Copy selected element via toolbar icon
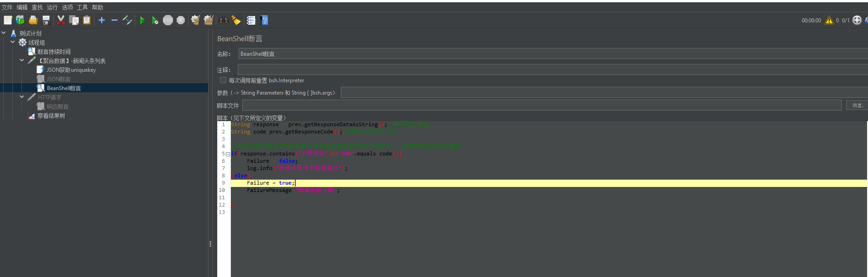868x277 pixels. pos(74,20)
